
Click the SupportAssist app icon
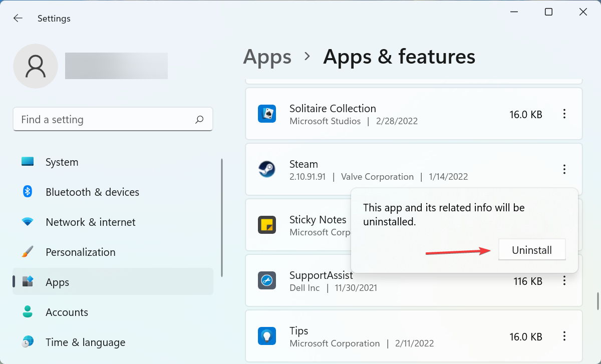coord(266,280)
